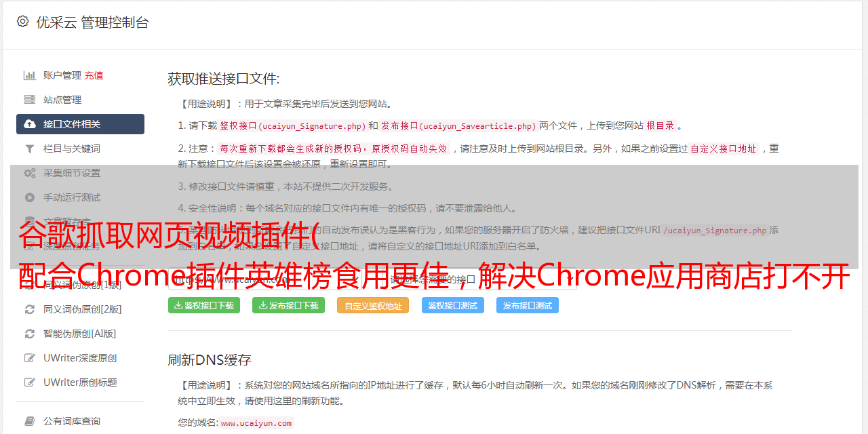Click the refresh icon for 同义词伪原创[2版]
The width and height of the screenshot is (868, 434).
[30, 309]
